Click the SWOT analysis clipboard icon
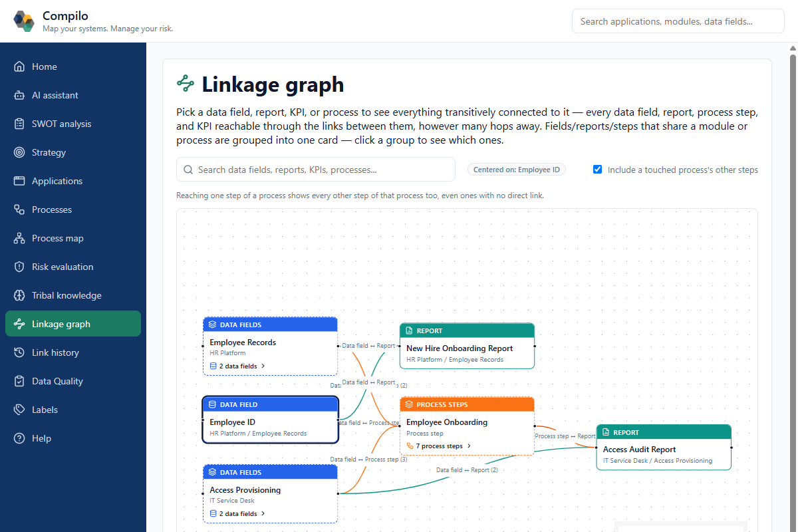This screenshot has width=798, height=532. [19, 124]
